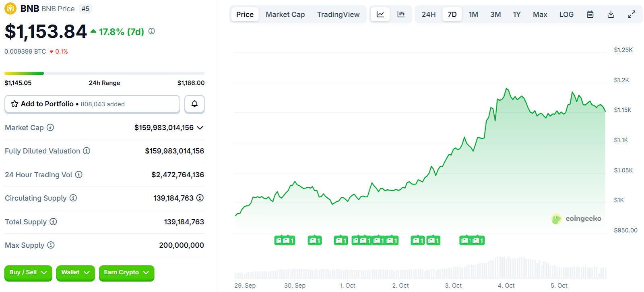Screen dimensions: 644x292
Task: Click info icon next to Market Cap
Action: click(x=50, y=128)
